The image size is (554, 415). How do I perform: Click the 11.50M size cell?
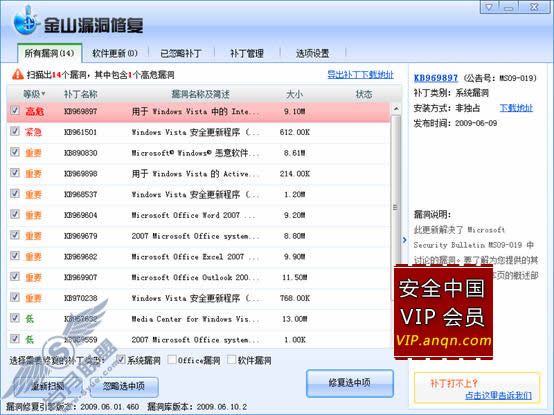[295, 278]
